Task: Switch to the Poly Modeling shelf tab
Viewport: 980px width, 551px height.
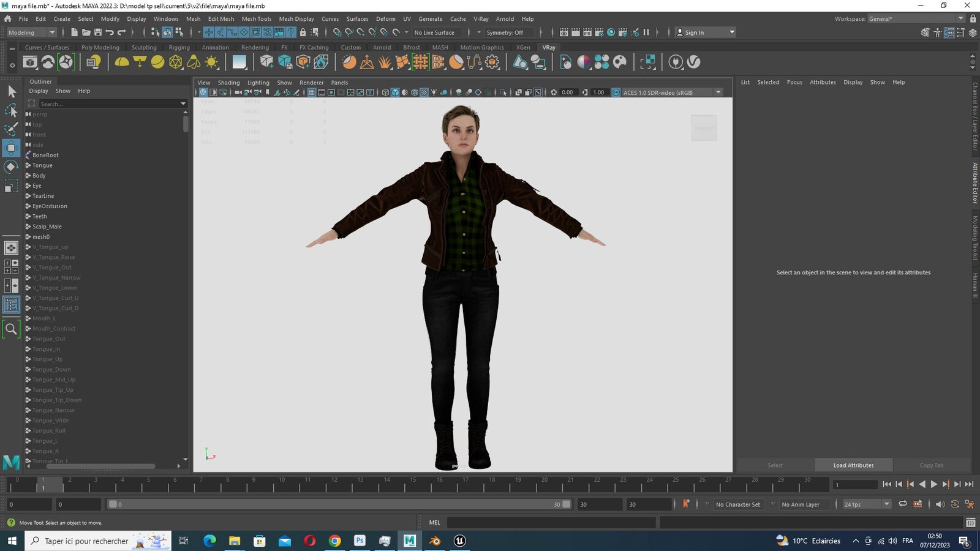Action: [100, 47]
